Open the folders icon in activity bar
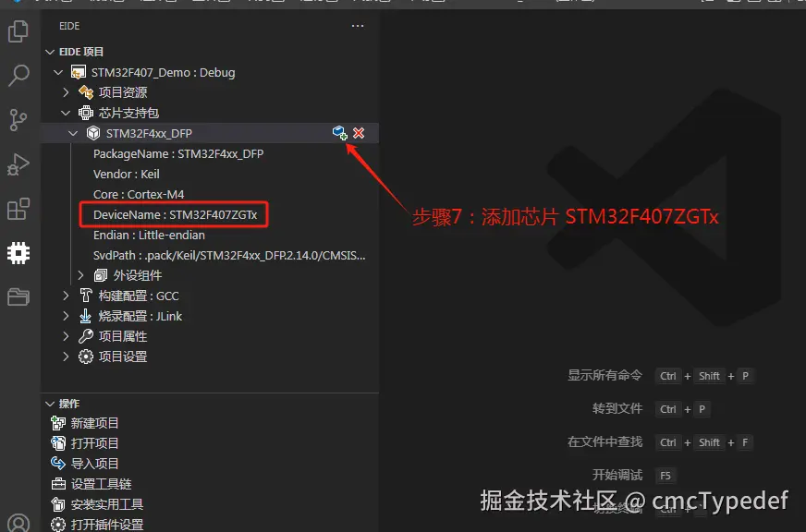 click(18, 296)
